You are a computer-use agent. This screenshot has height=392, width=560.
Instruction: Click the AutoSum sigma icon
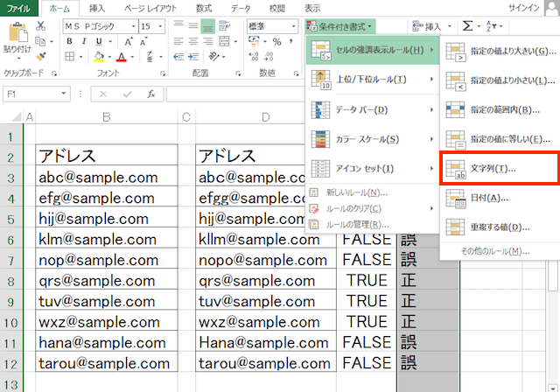467,26
